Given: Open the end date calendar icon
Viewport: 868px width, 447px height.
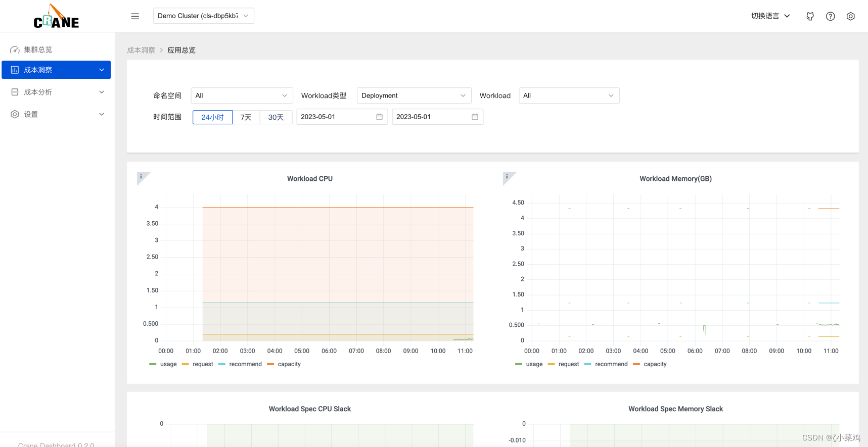Looking at the screenshot, I should (475, 117).
